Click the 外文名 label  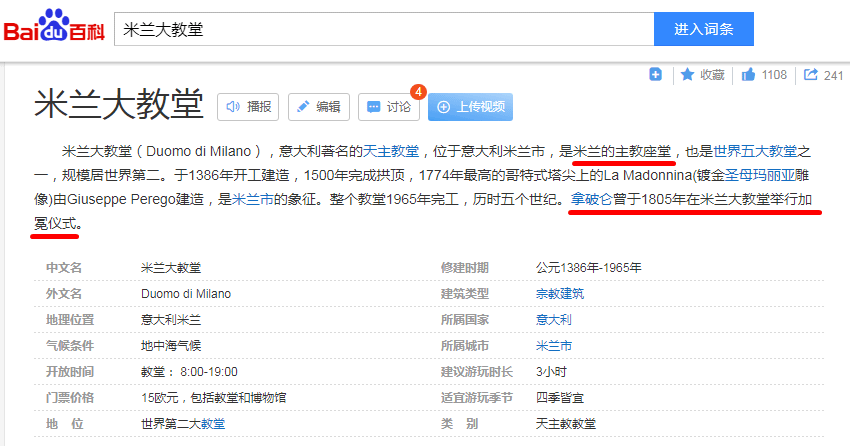64,294
